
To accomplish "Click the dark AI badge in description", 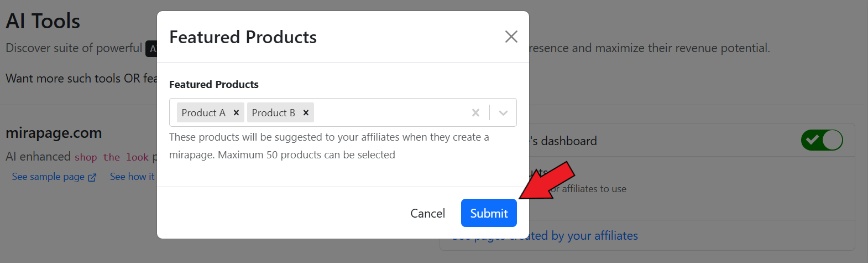I will coord(151,49).
